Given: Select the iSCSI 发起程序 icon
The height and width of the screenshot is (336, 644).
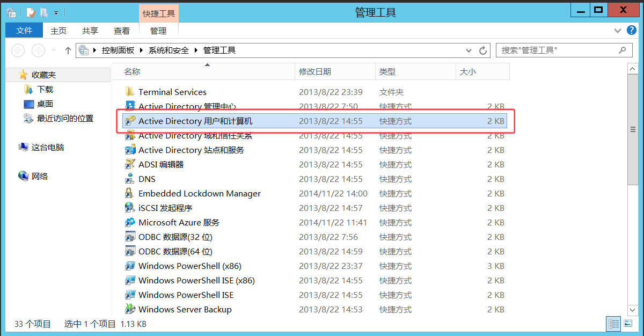Looking at the screenshot, I should [129, 208].
